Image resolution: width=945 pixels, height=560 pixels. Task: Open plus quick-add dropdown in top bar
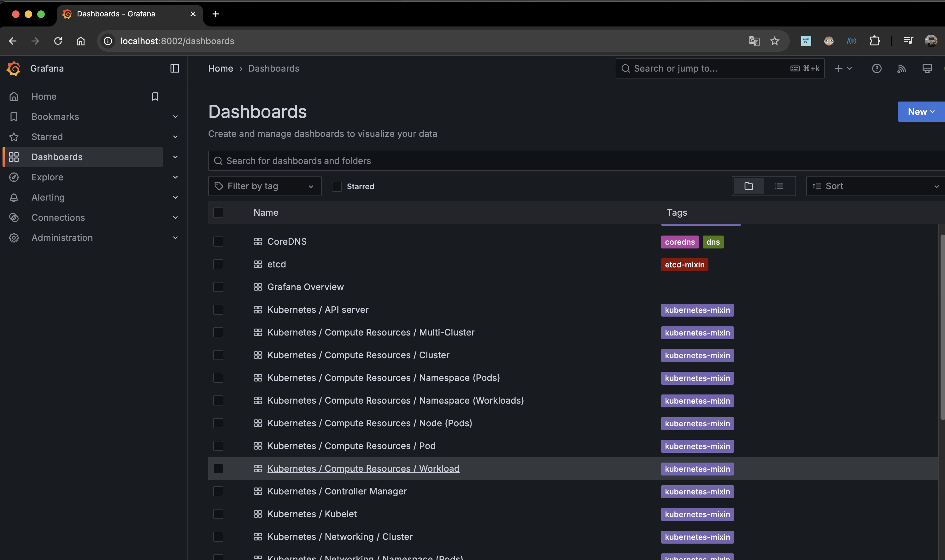click(x=843, y=68)
